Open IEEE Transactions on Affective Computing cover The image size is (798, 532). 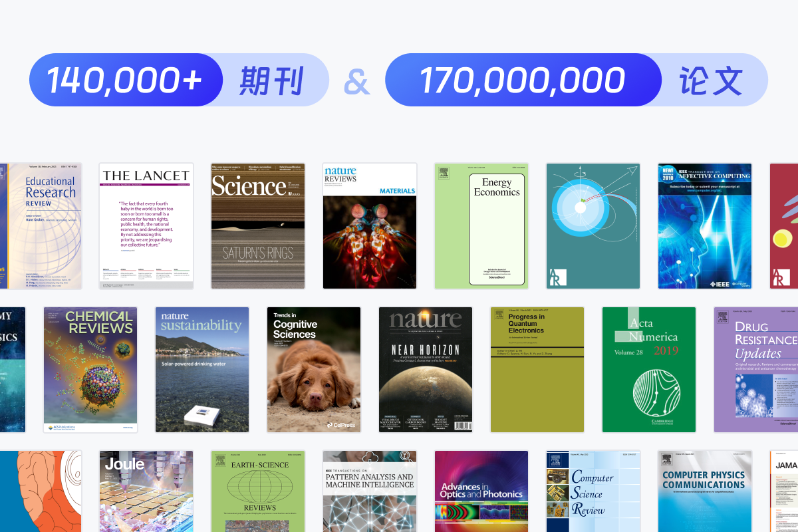(x=705, y=226)
